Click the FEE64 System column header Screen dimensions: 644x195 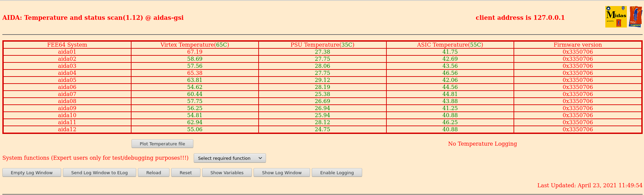tap(67, 45)
